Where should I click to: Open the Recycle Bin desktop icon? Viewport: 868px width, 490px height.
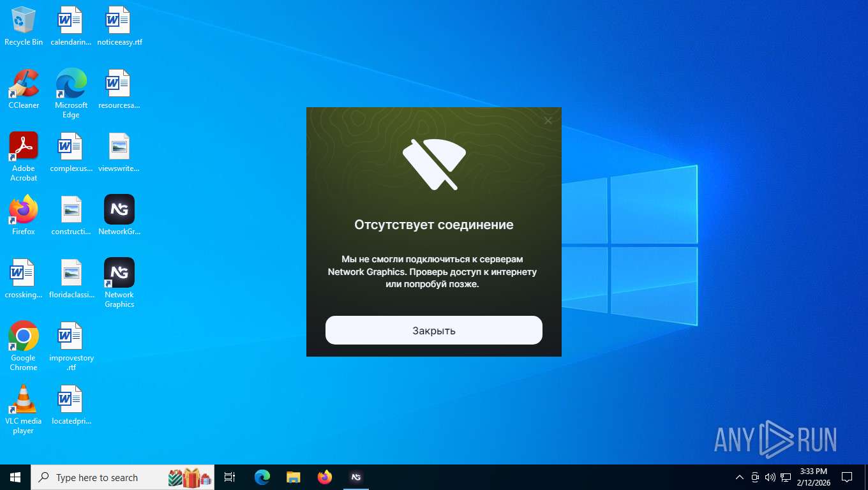(x=24, y=26)
